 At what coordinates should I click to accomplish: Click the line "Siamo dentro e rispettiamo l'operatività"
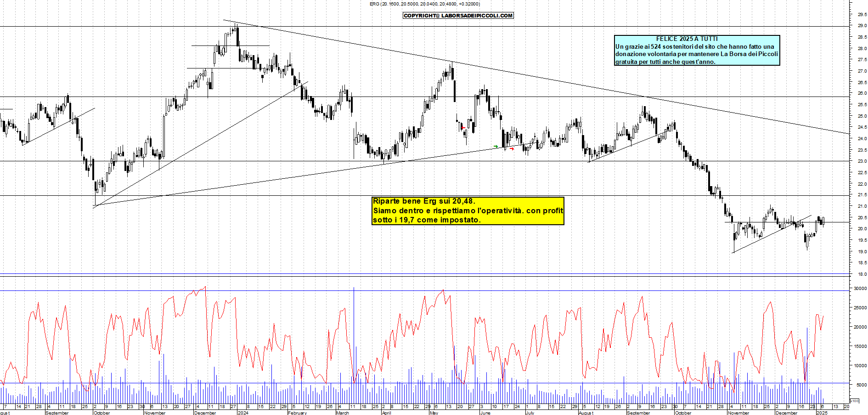tap(468, 210)
